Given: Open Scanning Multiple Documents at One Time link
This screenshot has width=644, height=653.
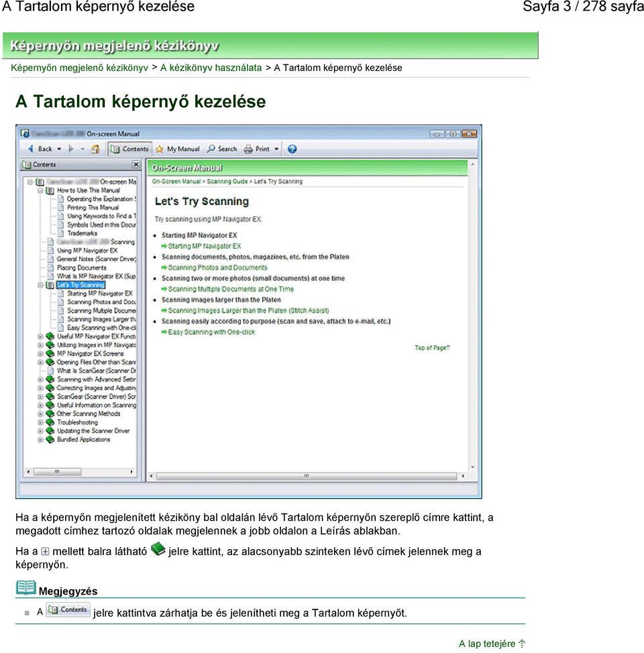Looking at the screenshot, I should coord(231,289).
